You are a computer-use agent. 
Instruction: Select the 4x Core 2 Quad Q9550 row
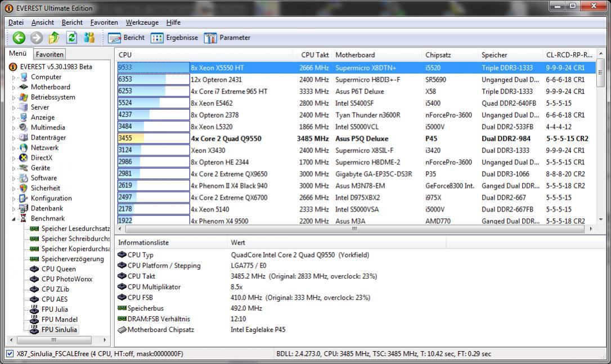[356, 139]
